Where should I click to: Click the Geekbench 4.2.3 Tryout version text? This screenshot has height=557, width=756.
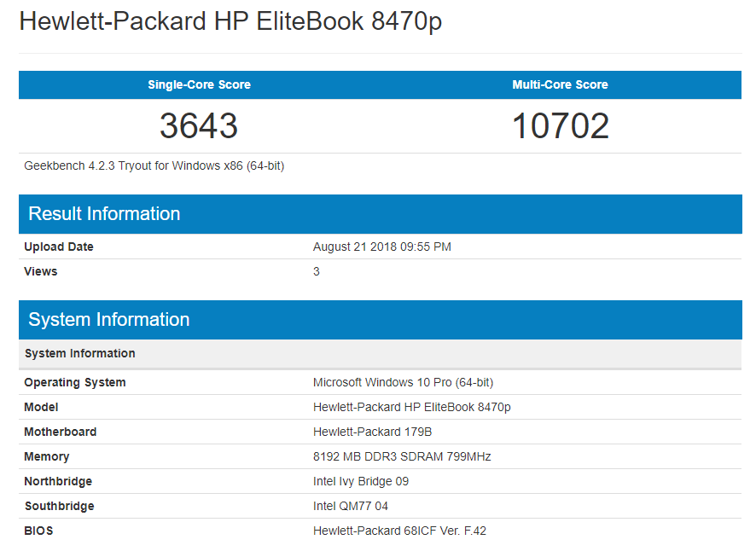[x=154, y=165]
